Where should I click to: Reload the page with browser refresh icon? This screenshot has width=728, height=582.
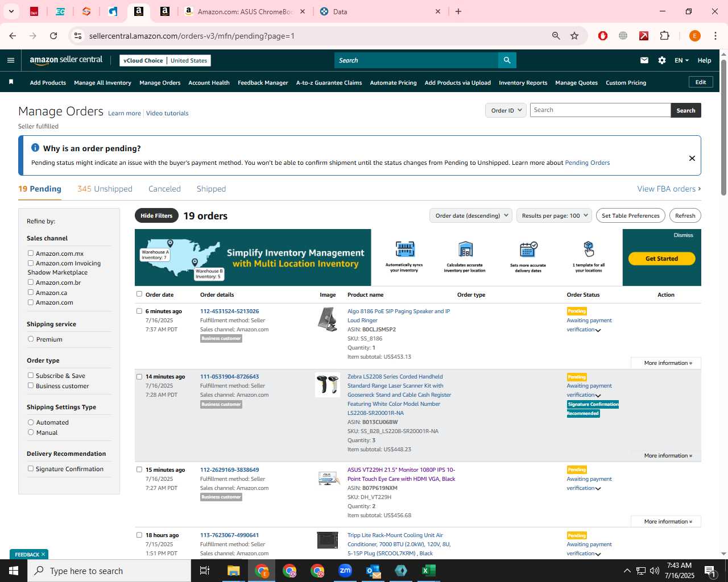[53, 36]
